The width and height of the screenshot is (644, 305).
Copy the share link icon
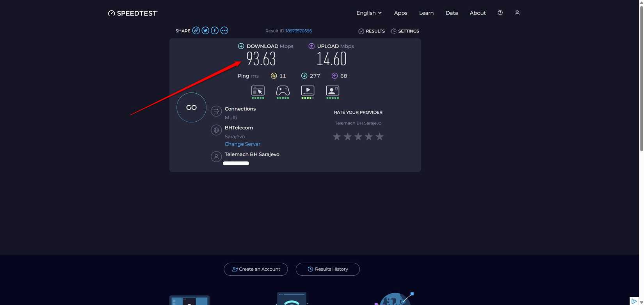pos(196,30)
